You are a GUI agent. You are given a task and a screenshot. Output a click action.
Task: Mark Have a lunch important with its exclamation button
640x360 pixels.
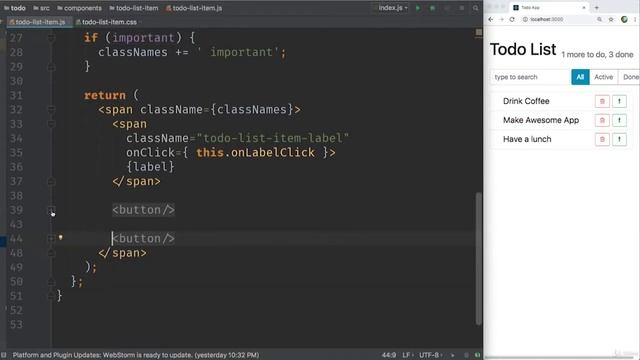click(x=619, y=139)
